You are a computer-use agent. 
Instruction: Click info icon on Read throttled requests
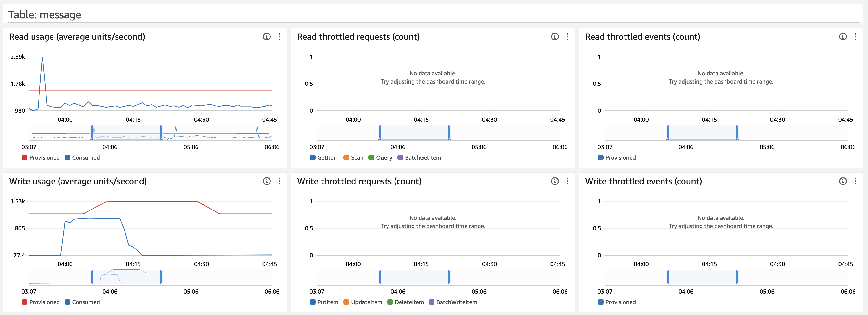(555, 37)
